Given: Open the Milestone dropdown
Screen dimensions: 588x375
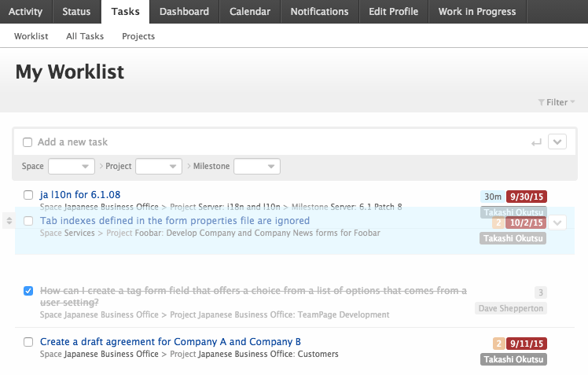Looking at the screenshot, I should coord(257,167).
